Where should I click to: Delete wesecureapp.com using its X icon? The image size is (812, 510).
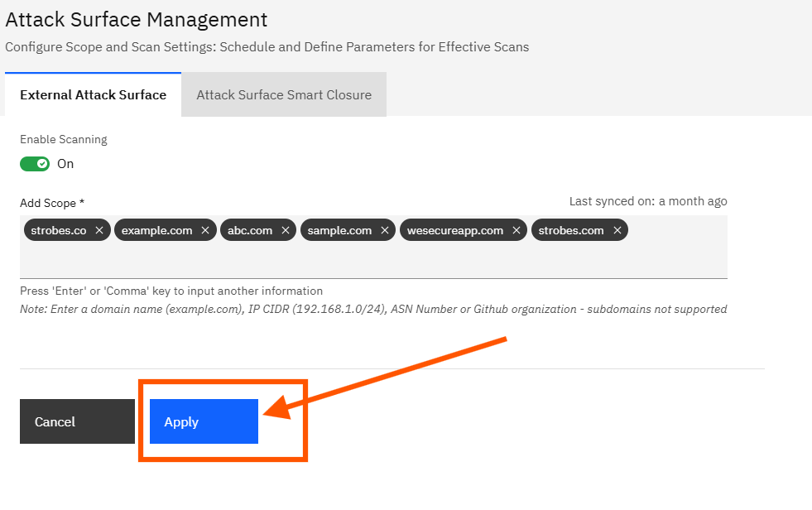click(517, 231)
